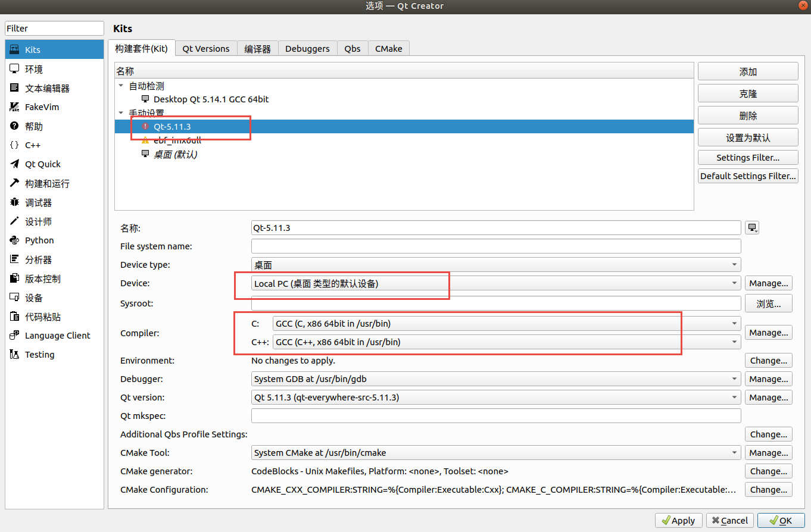The width and height of the screenshot is (811, 532).
Task: Click the File system name field
Action: coord(496,246)
